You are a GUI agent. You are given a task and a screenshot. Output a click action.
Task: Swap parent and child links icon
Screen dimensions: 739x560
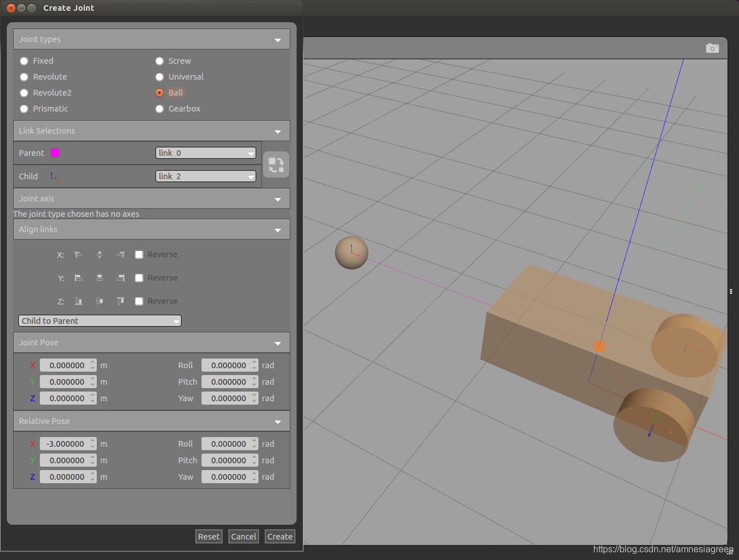[x=276, y=165]
